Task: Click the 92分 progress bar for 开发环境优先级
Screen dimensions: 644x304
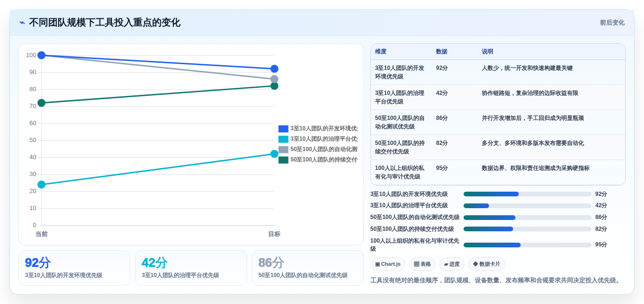Action: pos(527,194)
